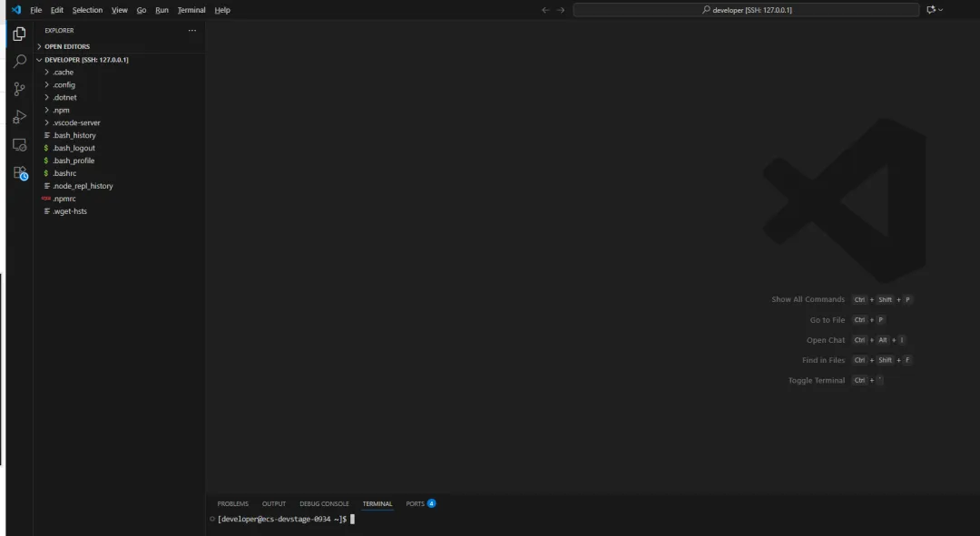Open Explorer more actions ellipsis

(x=191, y=30)
